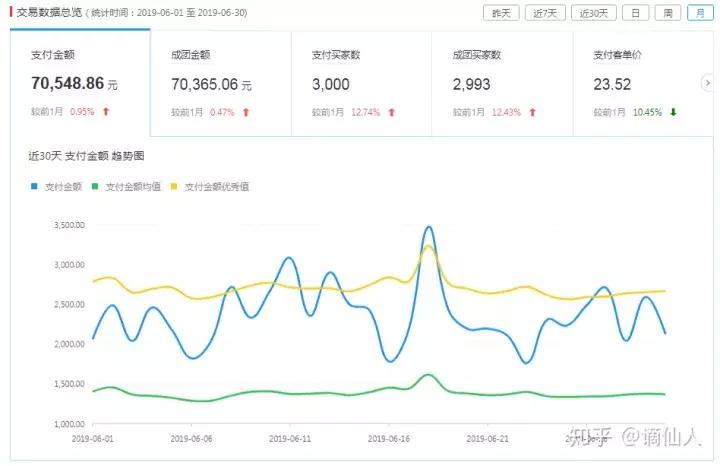Click red up arrow beside 12.43%
Viewport: 720px width, 466px height.
(x=533, y=112)
